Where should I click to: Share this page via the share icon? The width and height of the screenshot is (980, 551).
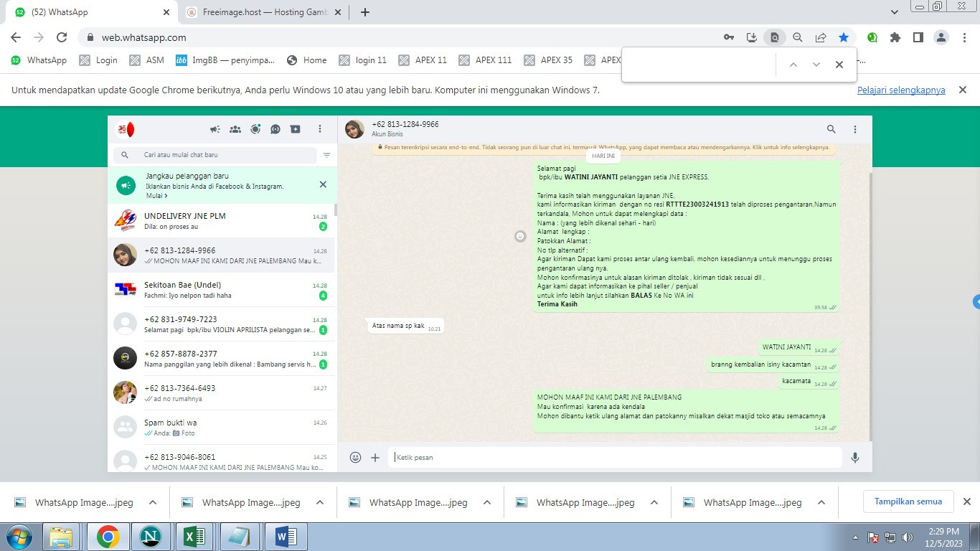(x=821, y=37)
